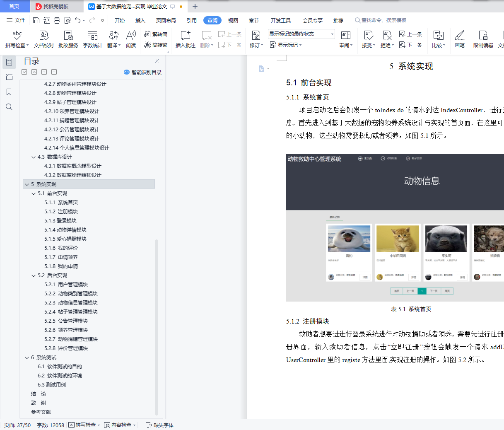Open the review pane (审阅) ribbon button
Viewport: 504px width, 430px height.
point(346,39)
